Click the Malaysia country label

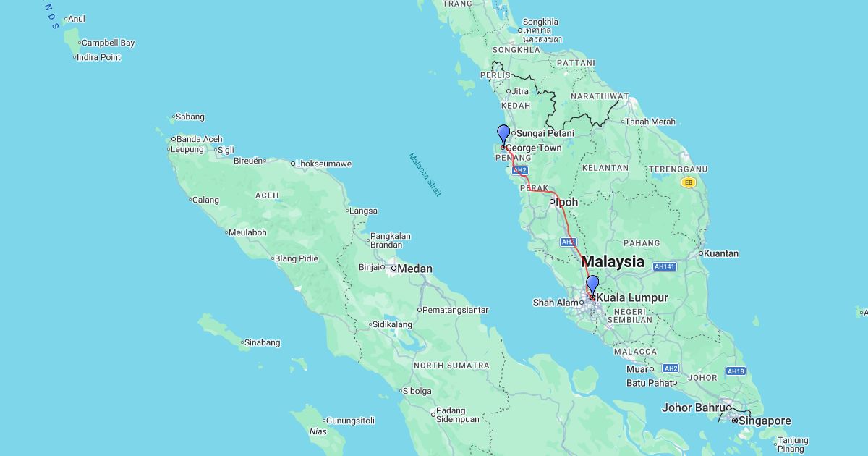coord(613,261)
